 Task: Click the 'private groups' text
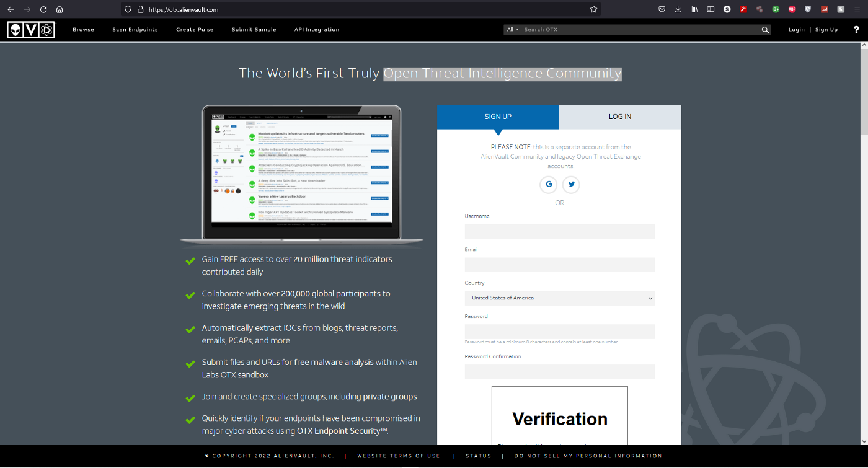[390, 397]
